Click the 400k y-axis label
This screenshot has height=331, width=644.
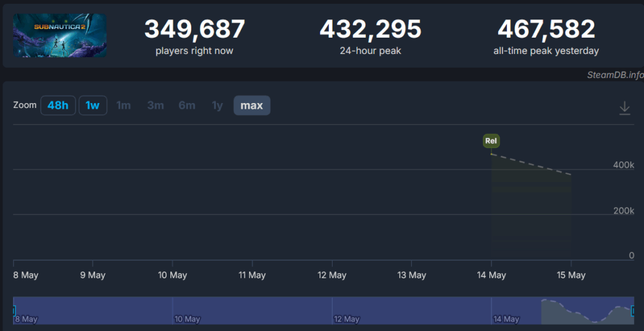pyautogui.click(x=623, y=165)
